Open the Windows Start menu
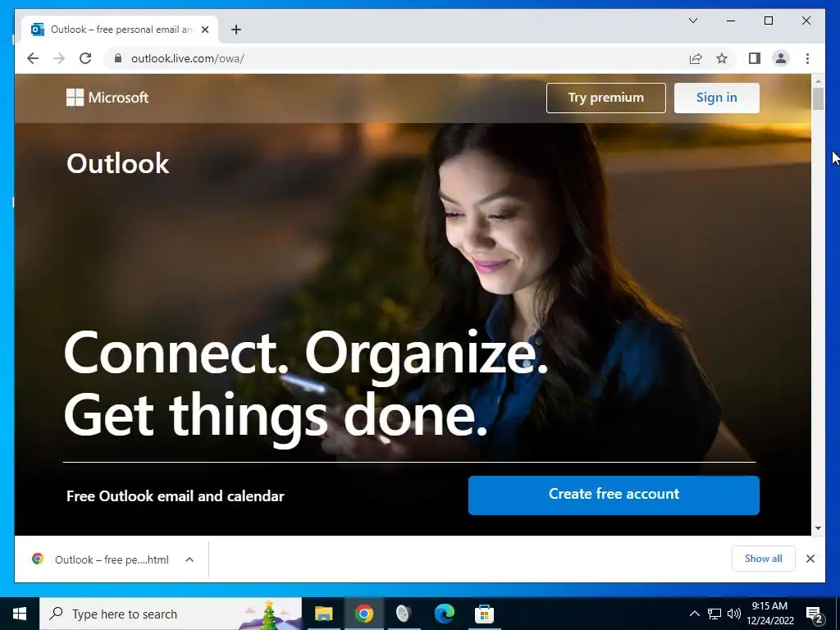Viewport: 840px width, 630px height. pyautogui.click(x=20, y=614)
